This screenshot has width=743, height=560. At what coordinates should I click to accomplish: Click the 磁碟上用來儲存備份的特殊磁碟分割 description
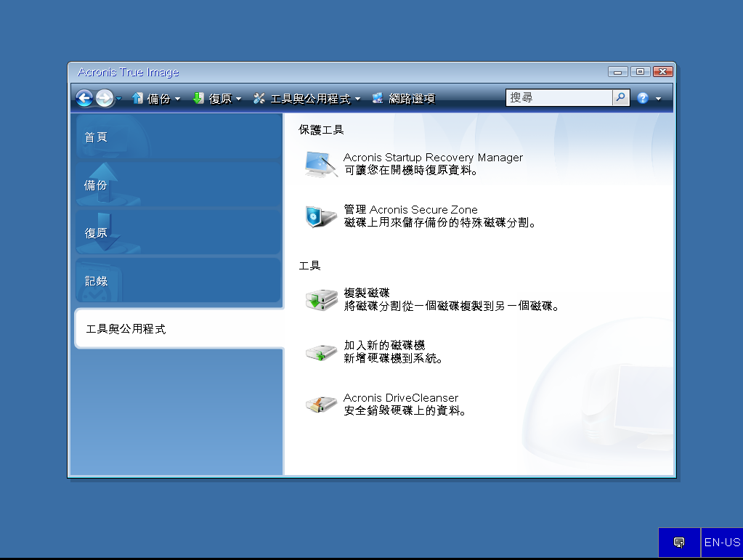click(x=439, y=222)
